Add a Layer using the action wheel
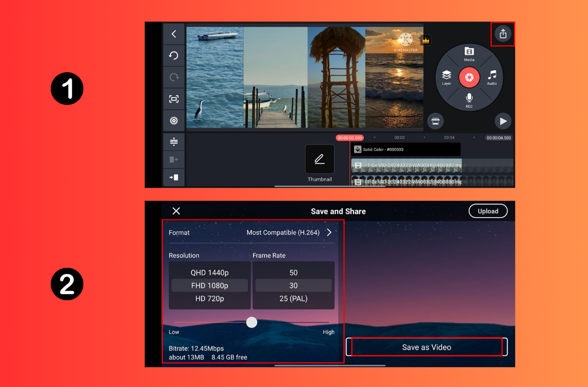Image resolution: width=588 pixels, height=387 pixels. 446,77
